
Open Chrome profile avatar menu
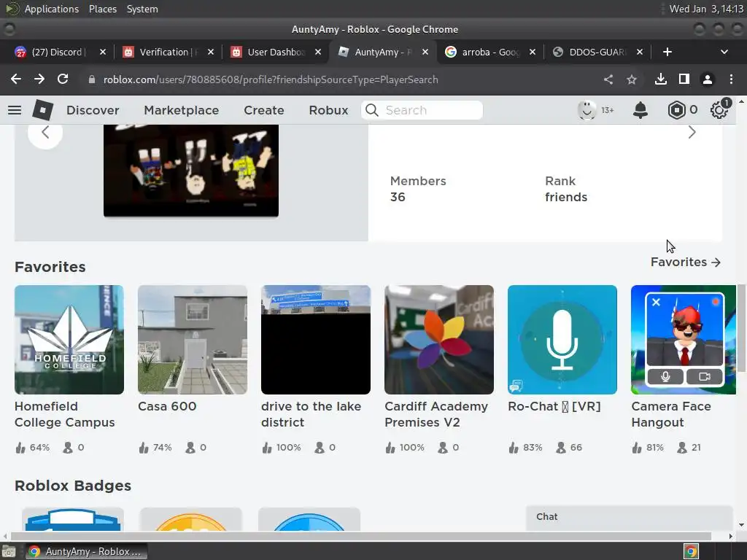708,79
